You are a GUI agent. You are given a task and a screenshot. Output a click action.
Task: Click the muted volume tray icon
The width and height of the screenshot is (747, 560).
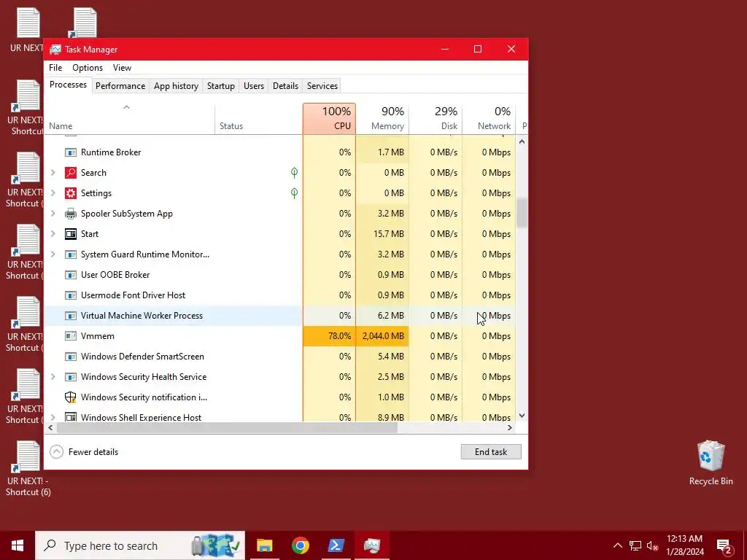[653, 545]
